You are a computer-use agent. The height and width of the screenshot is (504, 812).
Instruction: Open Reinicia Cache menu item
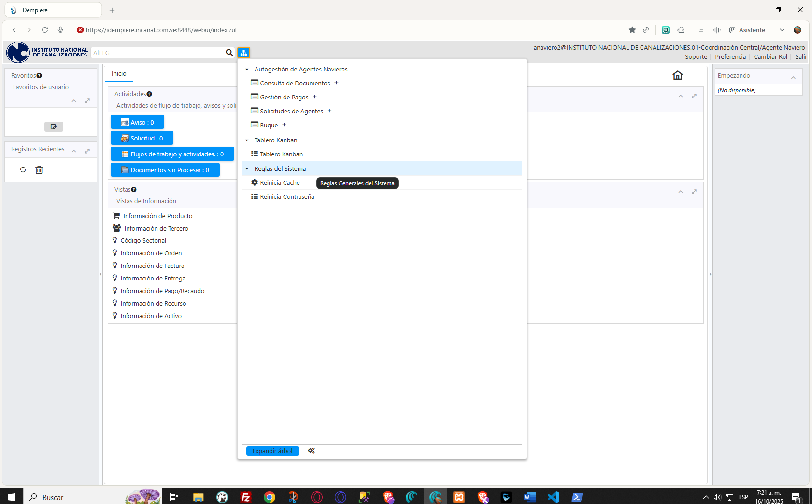coord(280,183)
